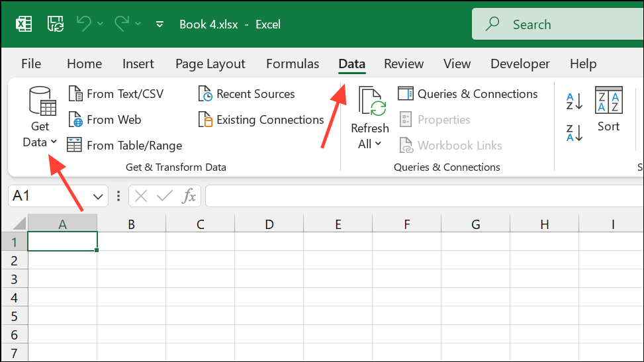The image size is (644, 362).
Task: Sort Z to A descending
Action: pos(575,133)
